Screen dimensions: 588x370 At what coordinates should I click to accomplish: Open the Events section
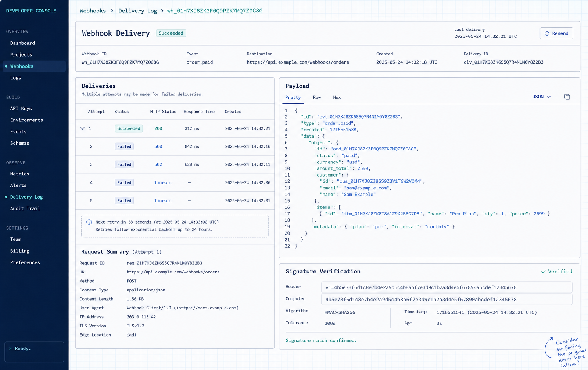coord(18,132)
